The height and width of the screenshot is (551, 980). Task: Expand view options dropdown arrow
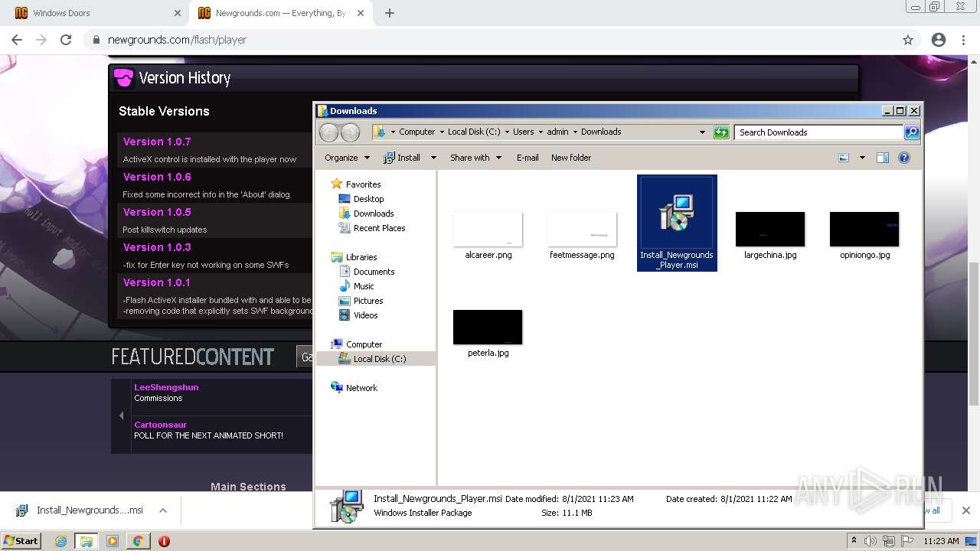862,158
